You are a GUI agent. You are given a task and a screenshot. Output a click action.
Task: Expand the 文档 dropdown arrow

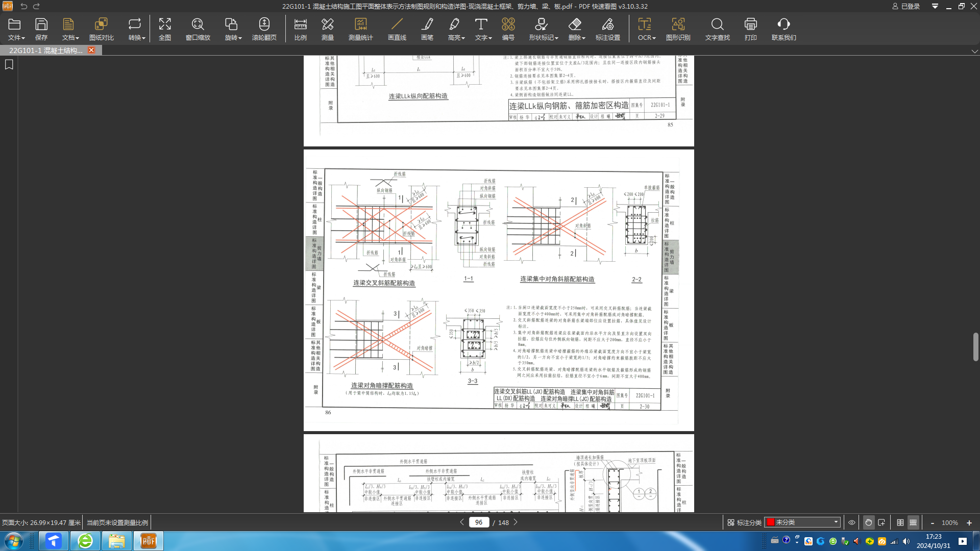(x=78, y=38)
